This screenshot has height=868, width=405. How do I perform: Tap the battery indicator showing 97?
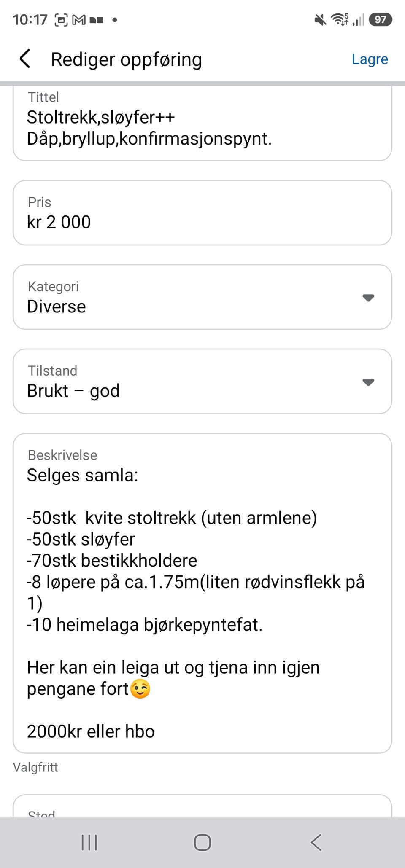(x=381, y=19)
